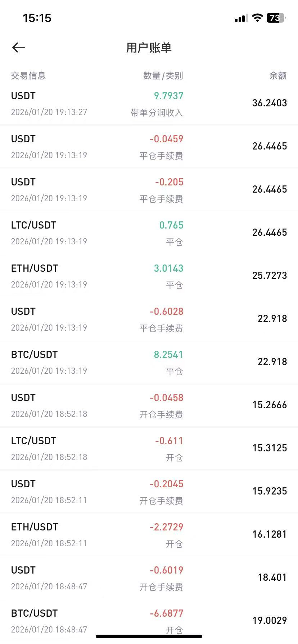
Task: Open the BTC/USDT 8.2541 close position row
Action: click(x=149, y=362)
